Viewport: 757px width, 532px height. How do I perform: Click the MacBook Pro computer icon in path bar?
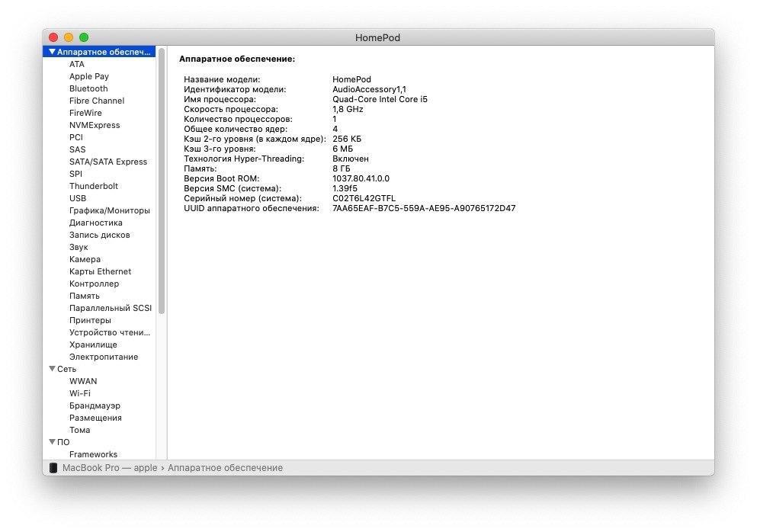click(x=53, y=468)
